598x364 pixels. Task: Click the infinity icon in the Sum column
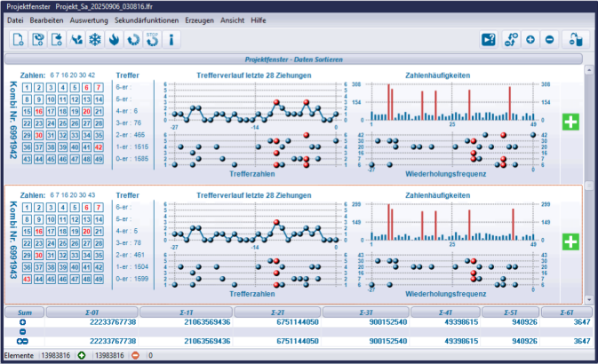23,341
